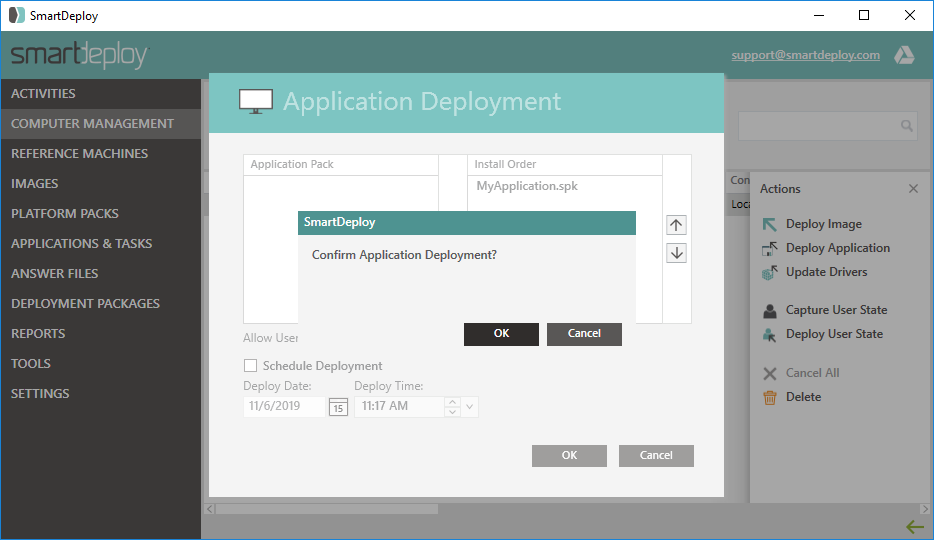This screenshot has height=540, width=934.
Task: Open Applications & Tasks section
Action: tap(101, 244)
